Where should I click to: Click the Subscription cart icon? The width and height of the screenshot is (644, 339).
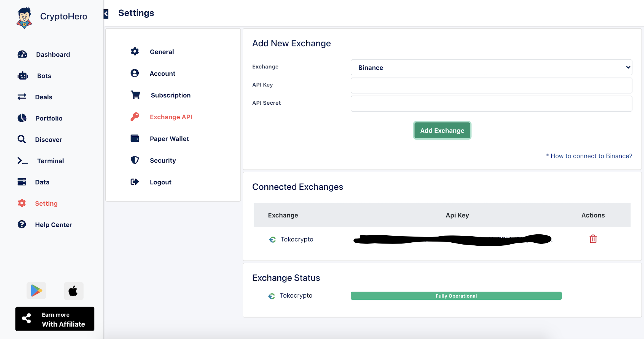135,95
